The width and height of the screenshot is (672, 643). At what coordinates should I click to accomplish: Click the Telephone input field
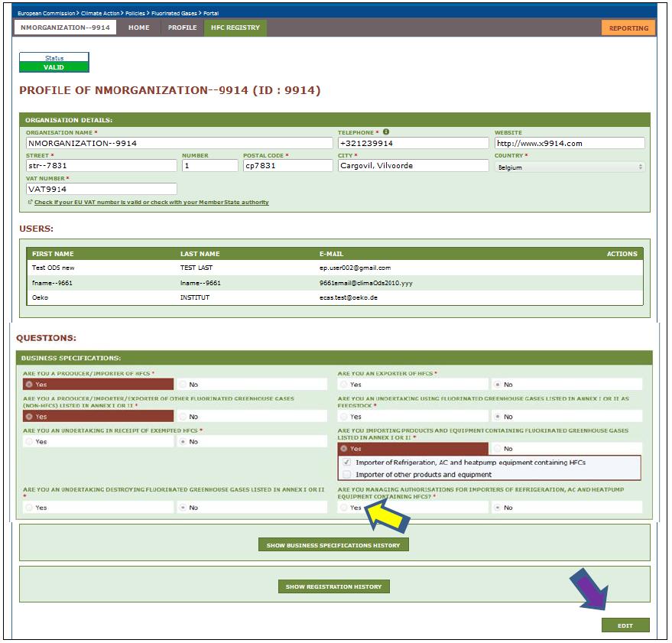point(413,143)
